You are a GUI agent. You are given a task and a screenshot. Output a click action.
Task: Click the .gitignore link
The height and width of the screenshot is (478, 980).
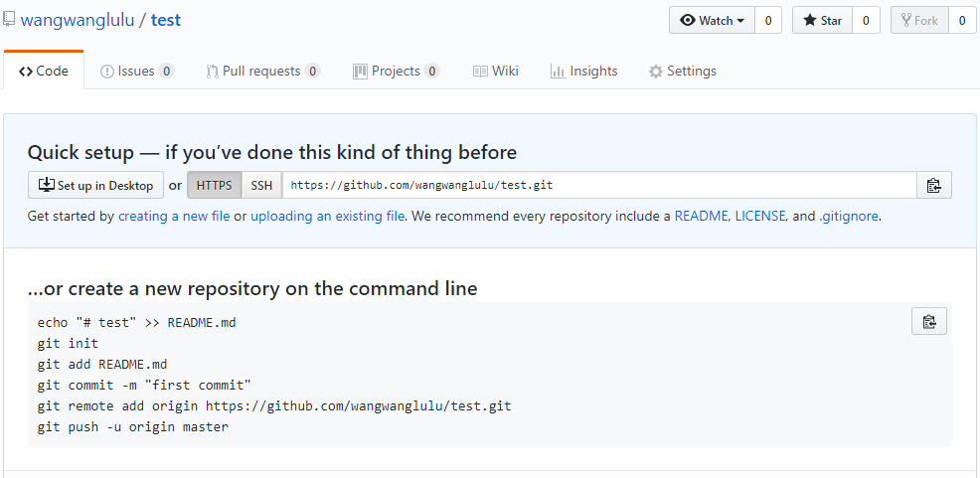coord(848,216)
